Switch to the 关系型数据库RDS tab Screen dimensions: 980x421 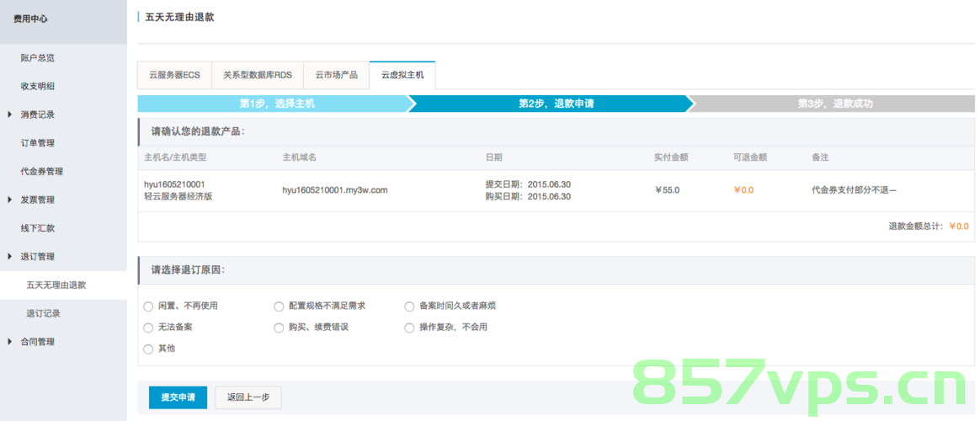point(258,75)
